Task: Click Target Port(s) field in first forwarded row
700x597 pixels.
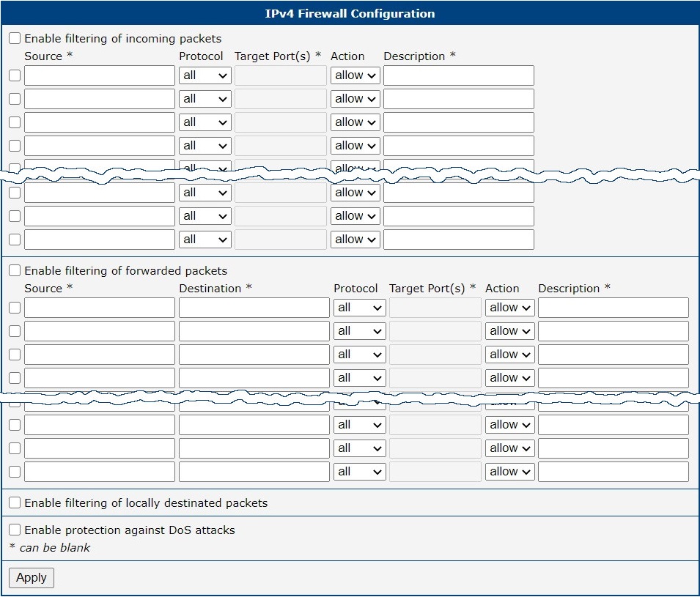Action: click(435, 308)
